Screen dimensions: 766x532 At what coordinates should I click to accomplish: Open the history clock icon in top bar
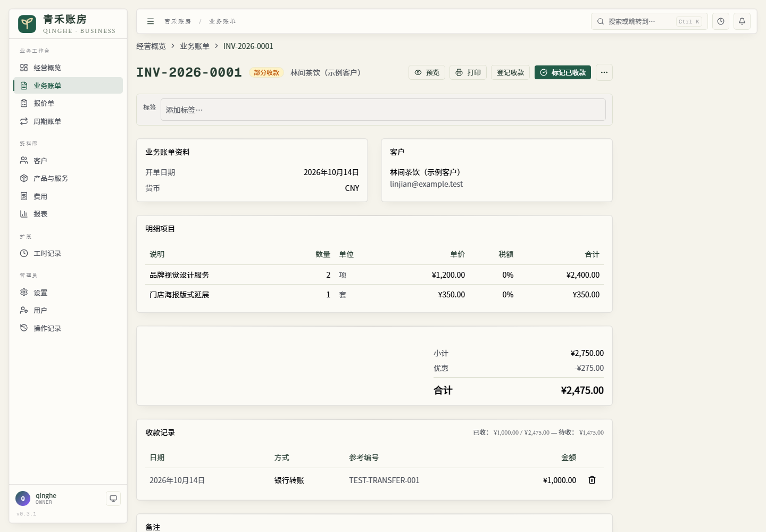(x=721, y=21)
